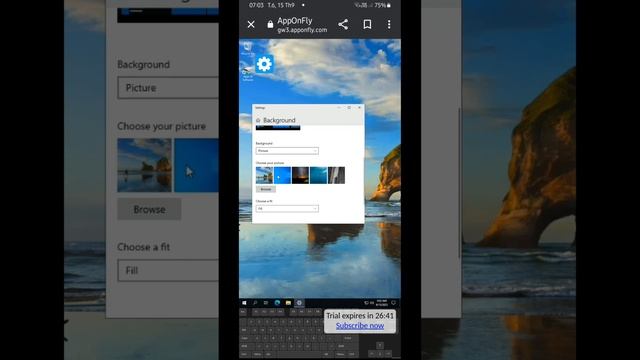The image size is (640, 360).
Task: Choose the blue Windows logo wallpaper thumbnail
Action: pyautogui.click(x=282, y=175)
